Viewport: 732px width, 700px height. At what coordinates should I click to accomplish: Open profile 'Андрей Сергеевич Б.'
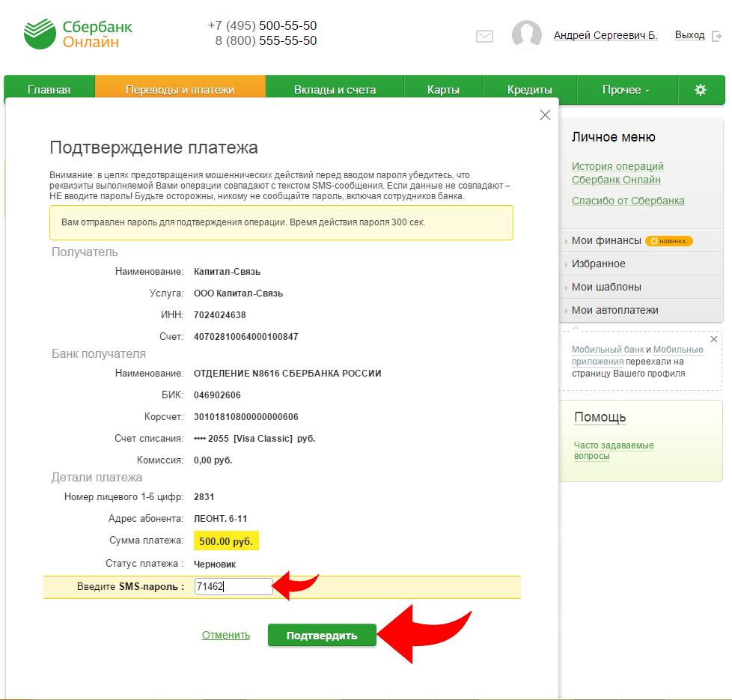(606, 35)
